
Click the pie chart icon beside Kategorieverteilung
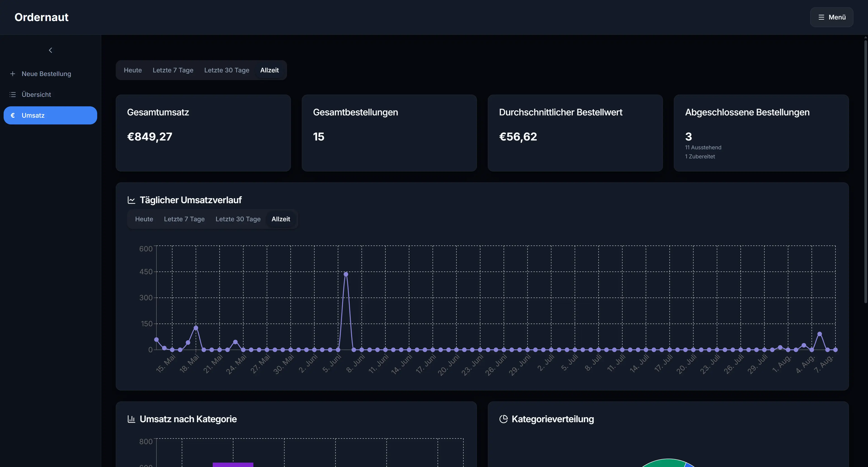(x=503, y=419)
